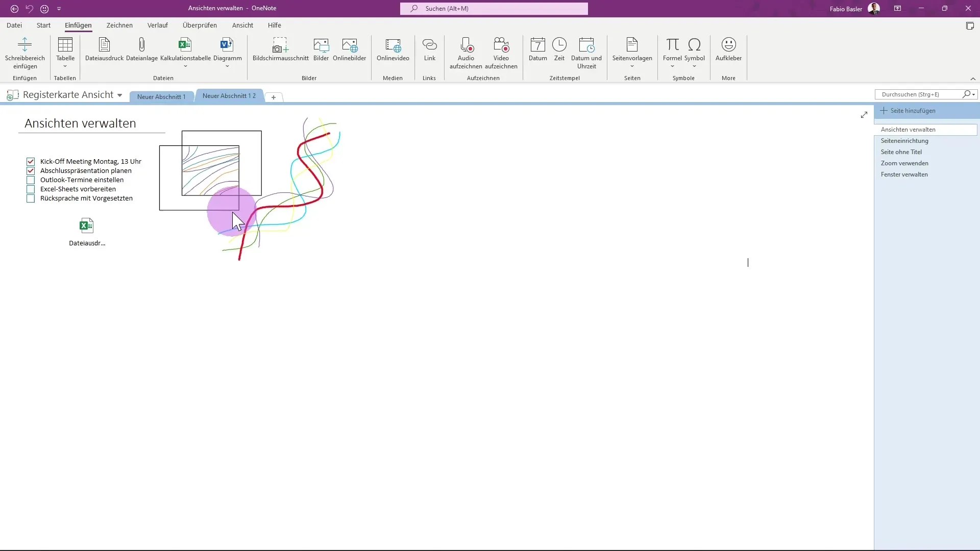The width and height of the screenshot is (980, 551).
Task: Open Diagramm dropdown arrow
Action: pos(227,66)
